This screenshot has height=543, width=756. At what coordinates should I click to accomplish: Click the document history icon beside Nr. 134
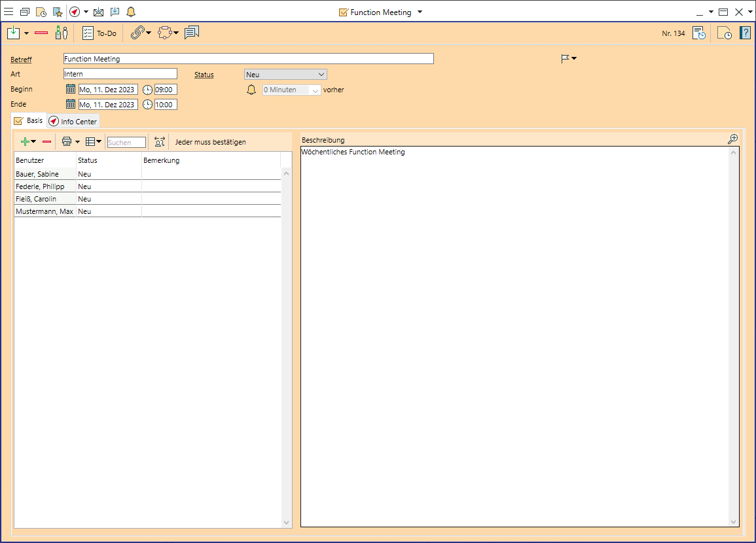coord(698,33)
